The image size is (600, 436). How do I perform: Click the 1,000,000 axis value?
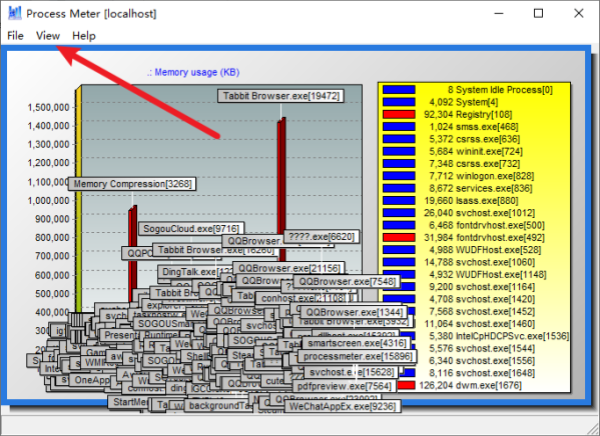point(48,201)
